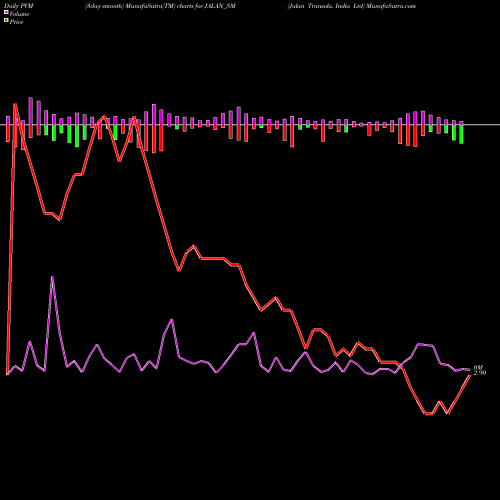Select the 'Volume' legend label
The image size is (500, 500).
click(19, 14)
